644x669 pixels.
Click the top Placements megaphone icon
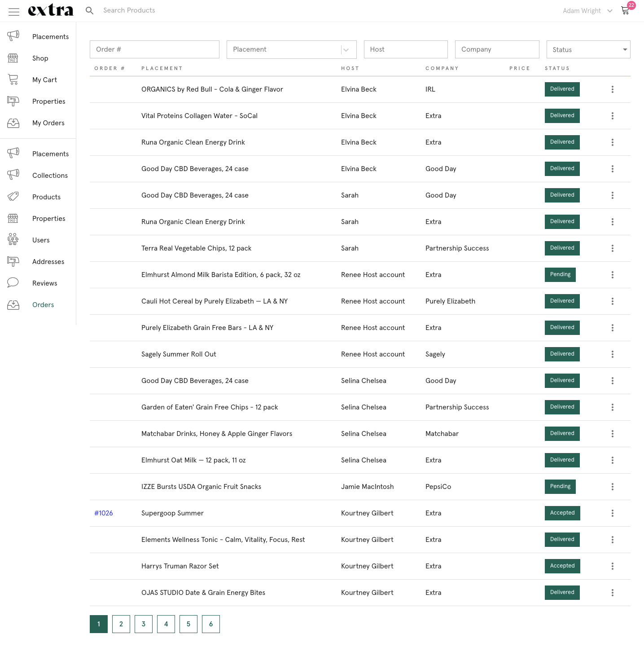[13, 35]
